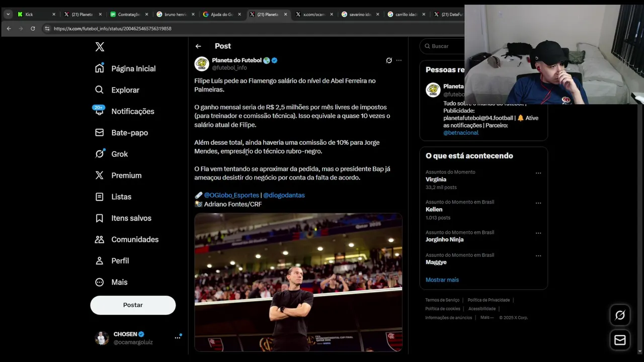Open more options for Jorginho Ninja trend
The height and width of the screenshot is (362, 644).
[x=538, y=233]
